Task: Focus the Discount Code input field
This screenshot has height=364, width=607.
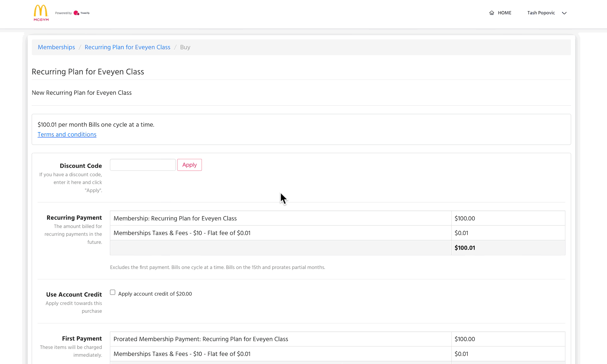Action: pyautogui.click(x=143, y=165)
